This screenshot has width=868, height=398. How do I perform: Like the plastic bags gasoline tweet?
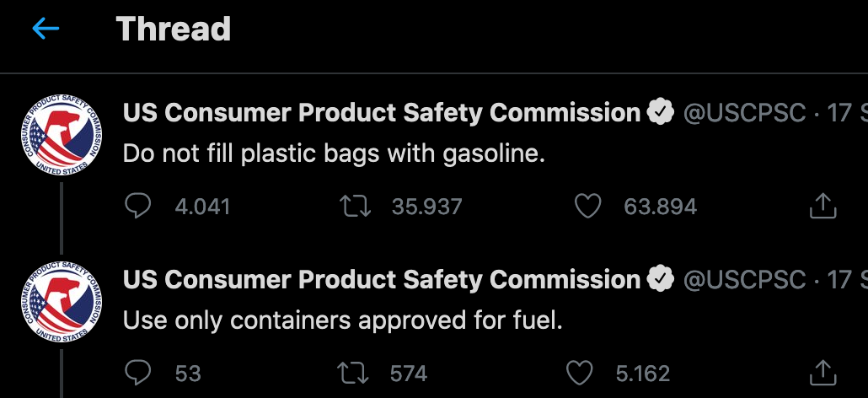tap(587, 206)
